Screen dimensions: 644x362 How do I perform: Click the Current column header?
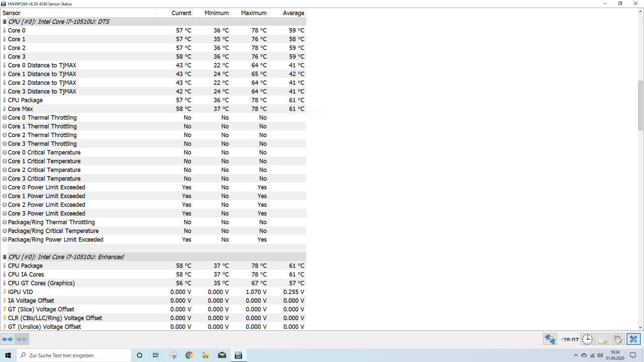(174, 13)
